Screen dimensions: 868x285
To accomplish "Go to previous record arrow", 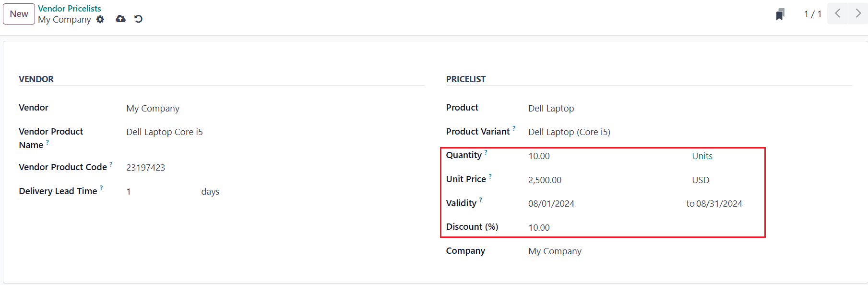I will pyautogui.click(x=837, y=13).
